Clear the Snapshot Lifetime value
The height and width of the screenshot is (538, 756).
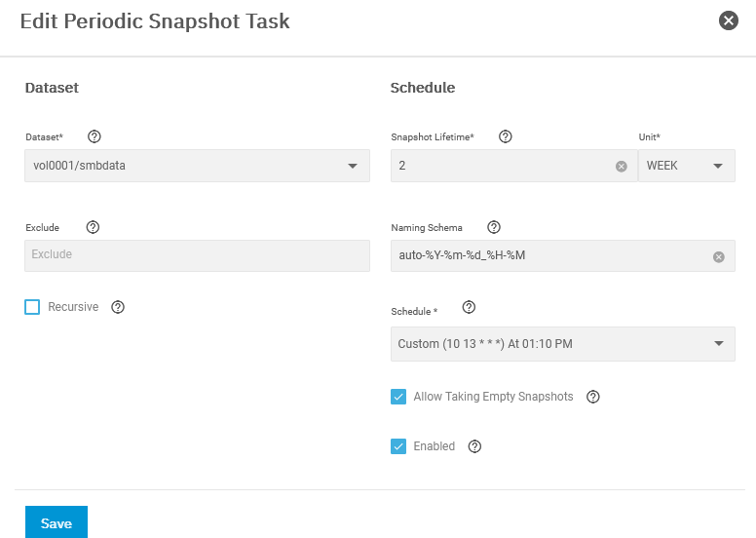pyautogui.click(x=622, y=167)
